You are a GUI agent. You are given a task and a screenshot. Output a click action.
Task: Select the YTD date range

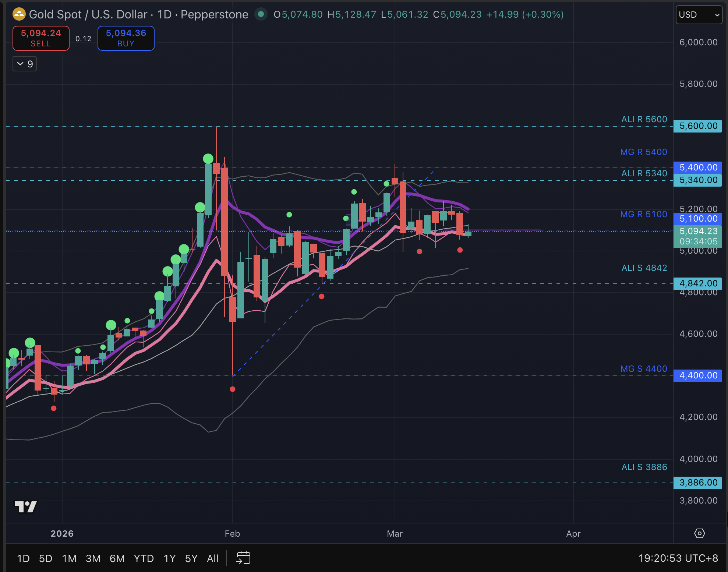tap(144, 558)
